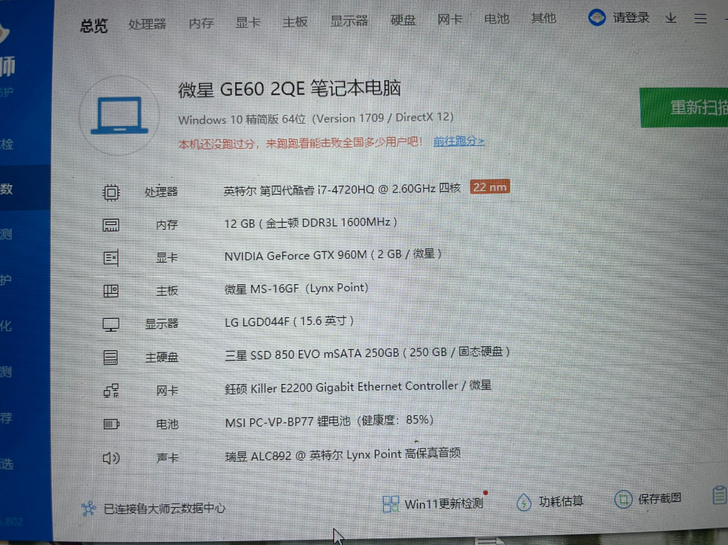Click the 22 nm badge
This screenshot has width=728, height=545.
(x=490, y=187)
